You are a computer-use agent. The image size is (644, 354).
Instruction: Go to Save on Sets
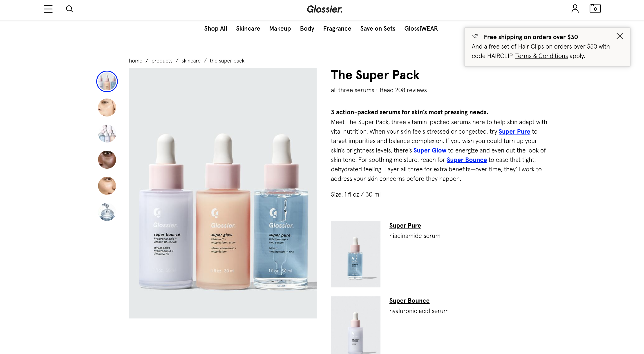378,29
